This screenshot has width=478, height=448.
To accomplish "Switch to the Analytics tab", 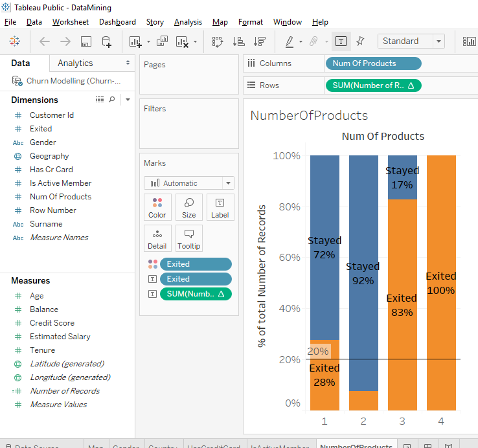I will click(75, 63).
